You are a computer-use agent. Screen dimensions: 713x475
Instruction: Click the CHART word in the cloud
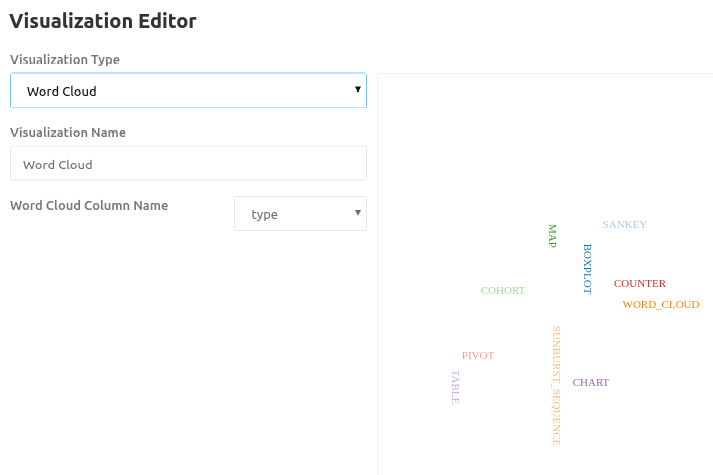(590, 383)
